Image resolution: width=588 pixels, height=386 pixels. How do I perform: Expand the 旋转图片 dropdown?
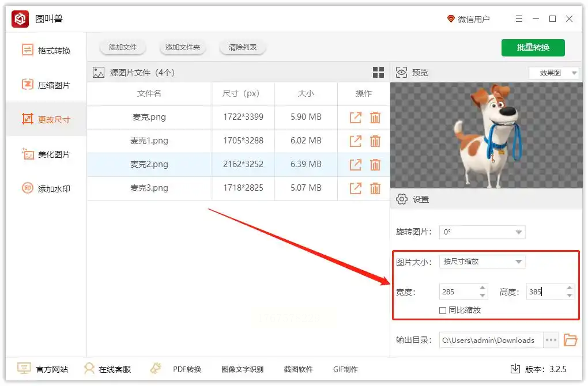click(x=483, y=232)
